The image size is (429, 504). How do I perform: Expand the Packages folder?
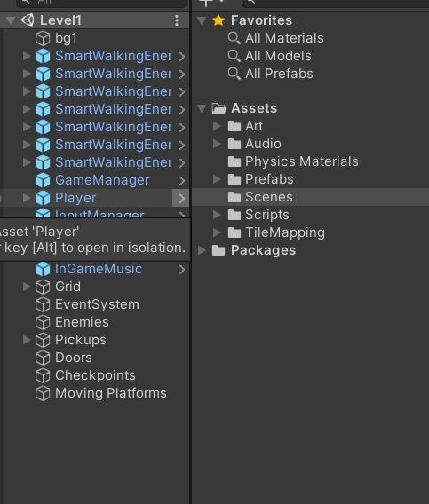tap(202, 250)
